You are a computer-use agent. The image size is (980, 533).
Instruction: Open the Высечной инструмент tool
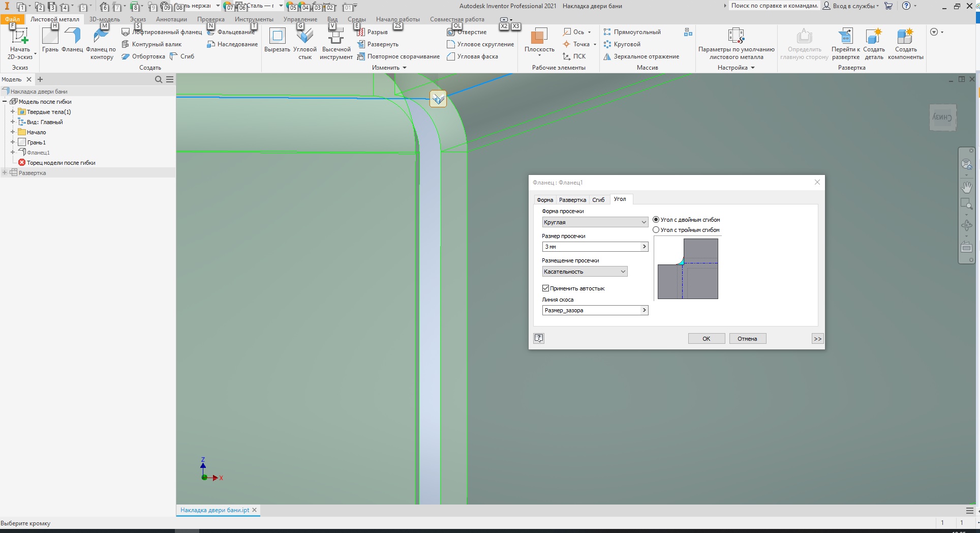[336, 38]
